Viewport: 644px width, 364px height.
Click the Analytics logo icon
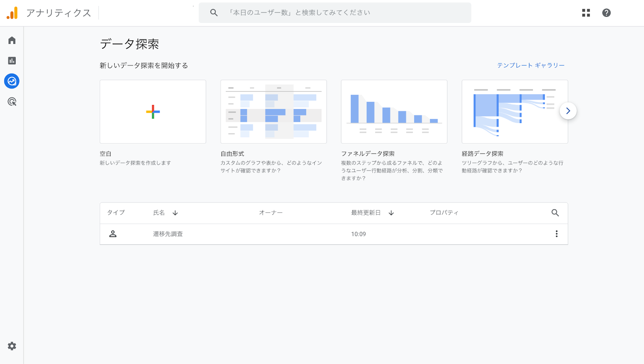pos(12,13)
